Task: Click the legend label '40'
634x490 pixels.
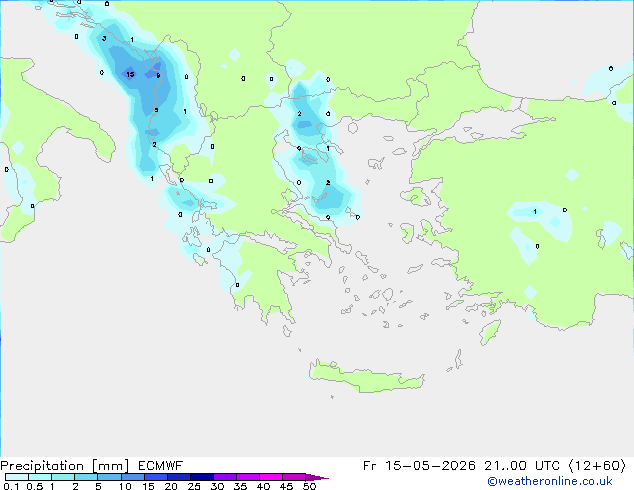Action: 263,486
